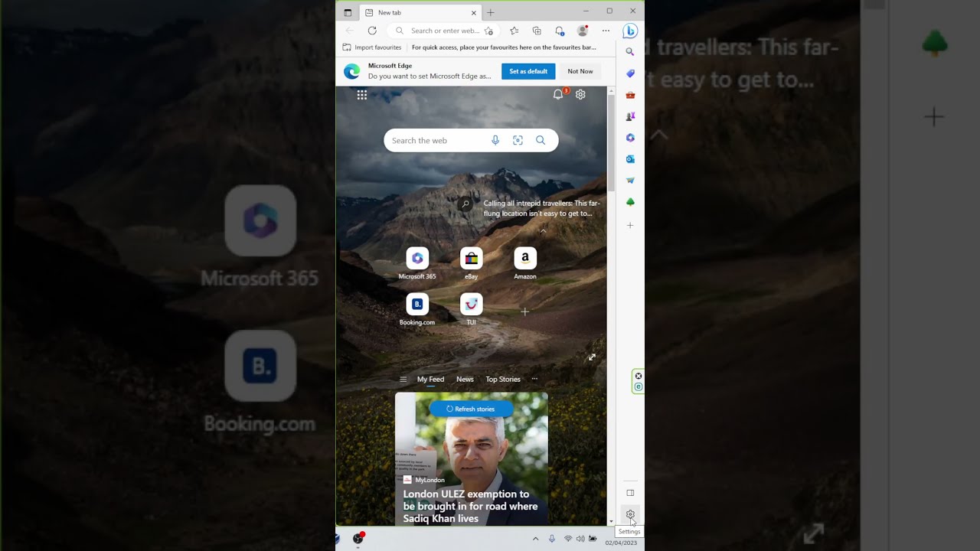Open eBay quick link
This screenshot has height=551, width=980.
pyautogui.click(x=471, y=263)
